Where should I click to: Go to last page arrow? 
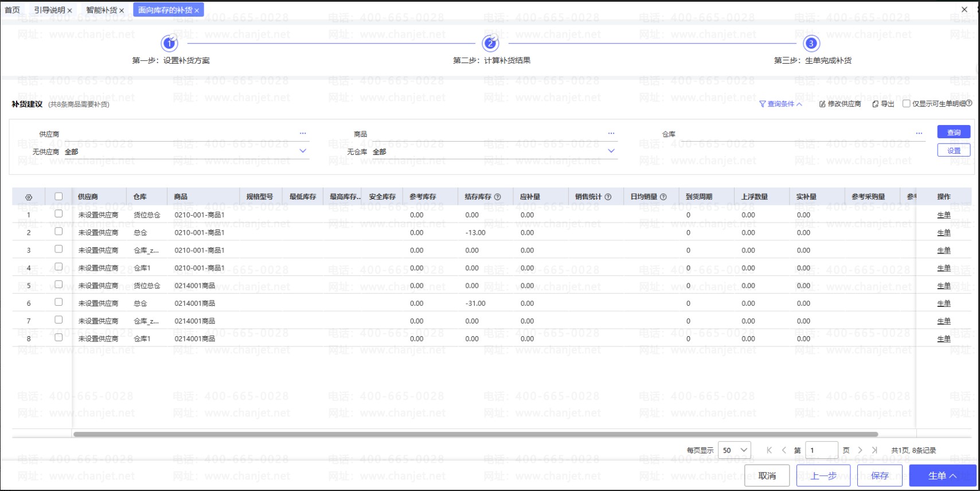[x=874, y=450]
